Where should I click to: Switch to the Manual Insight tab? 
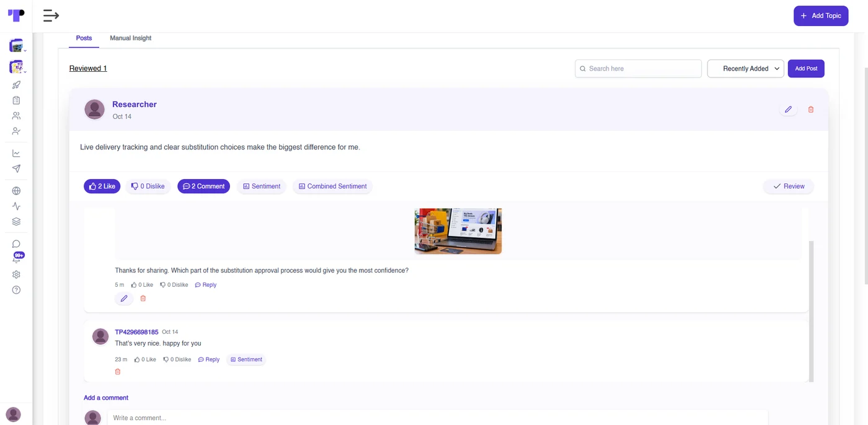[x=131, y=38]
